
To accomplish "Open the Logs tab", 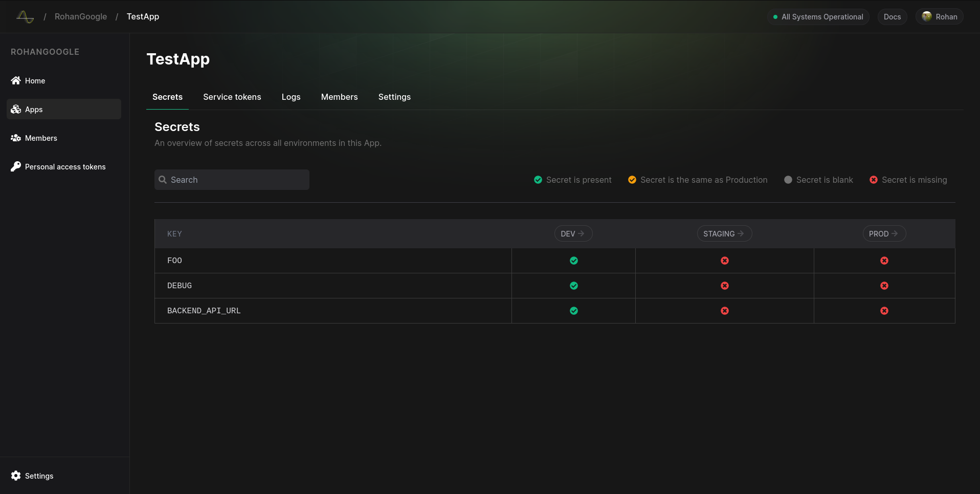I will (x=291, y=97).
